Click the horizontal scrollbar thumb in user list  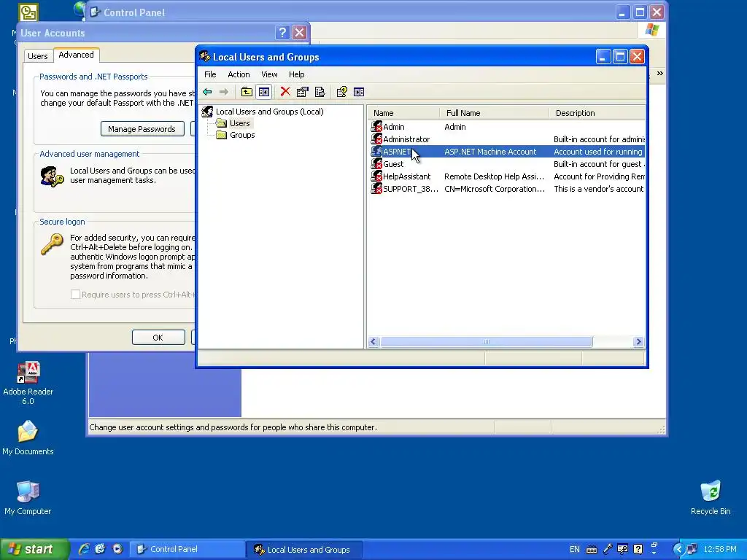click(486, 342)
